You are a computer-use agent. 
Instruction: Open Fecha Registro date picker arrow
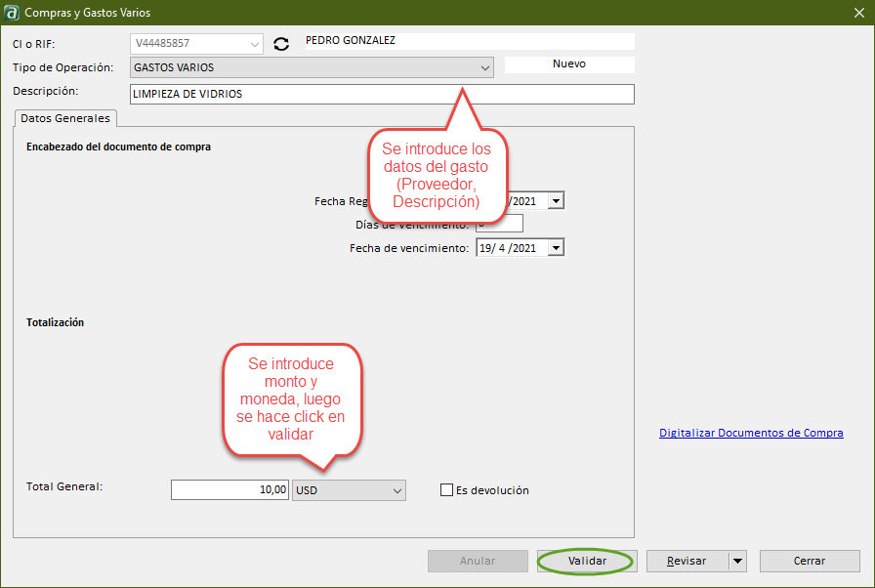tap(556, 200)
